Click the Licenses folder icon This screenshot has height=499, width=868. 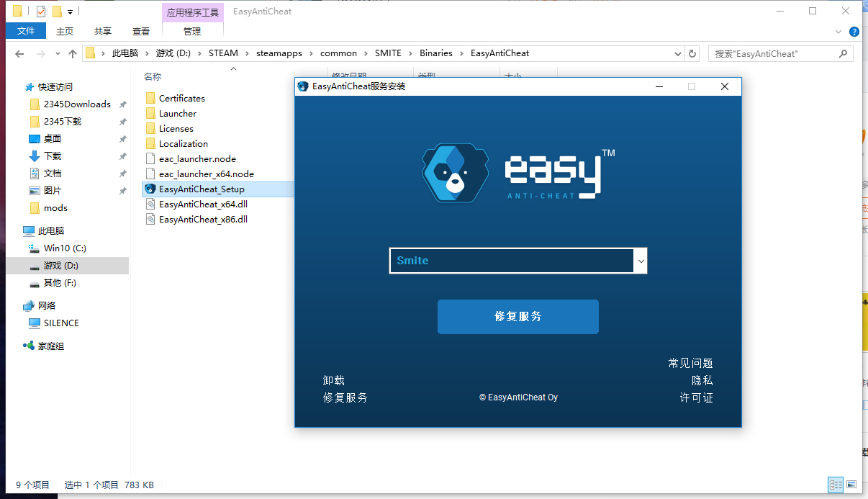pos(150,128)
